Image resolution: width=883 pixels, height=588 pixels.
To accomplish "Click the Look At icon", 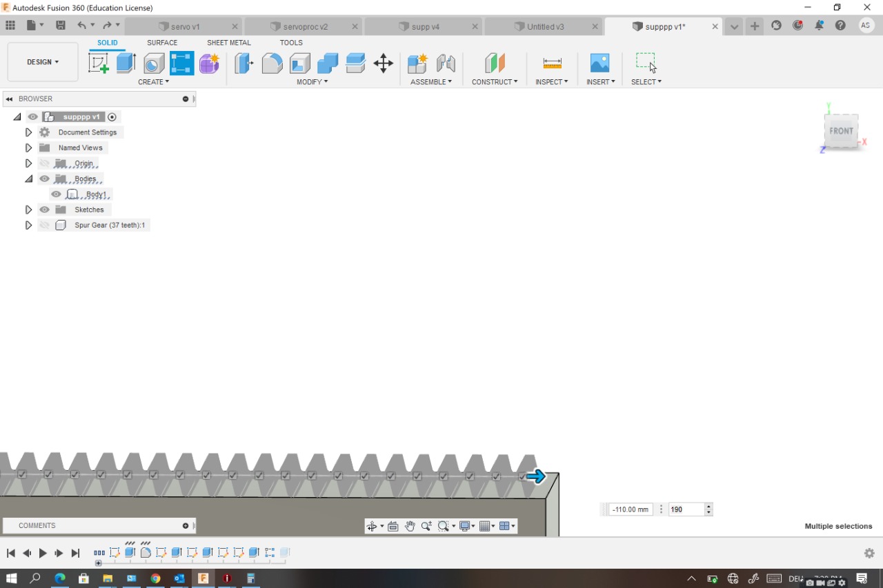I will pyautogui.click(x=393, y=526).
